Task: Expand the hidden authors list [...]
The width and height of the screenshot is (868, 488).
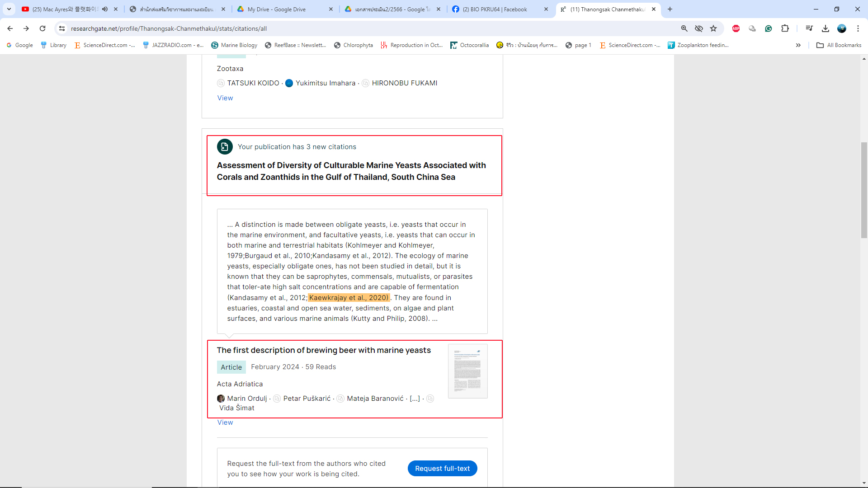Action: click(x=415, y=399)
